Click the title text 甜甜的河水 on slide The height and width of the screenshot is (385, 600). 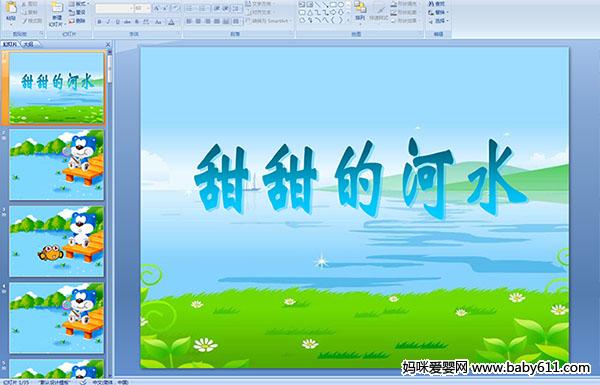(x=361, y=179)
